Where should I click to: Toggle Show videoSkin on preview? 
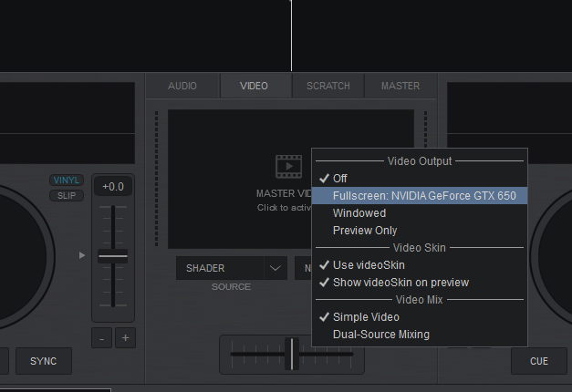coord(400,283)
